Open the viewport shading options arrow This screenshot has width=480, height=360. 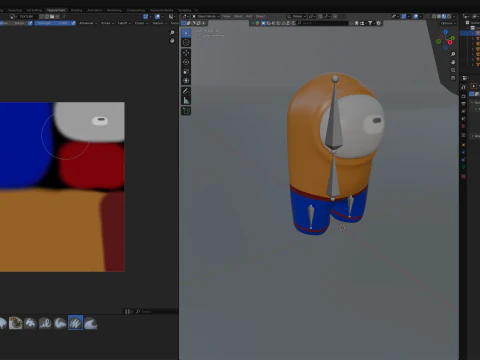point(454,16)
